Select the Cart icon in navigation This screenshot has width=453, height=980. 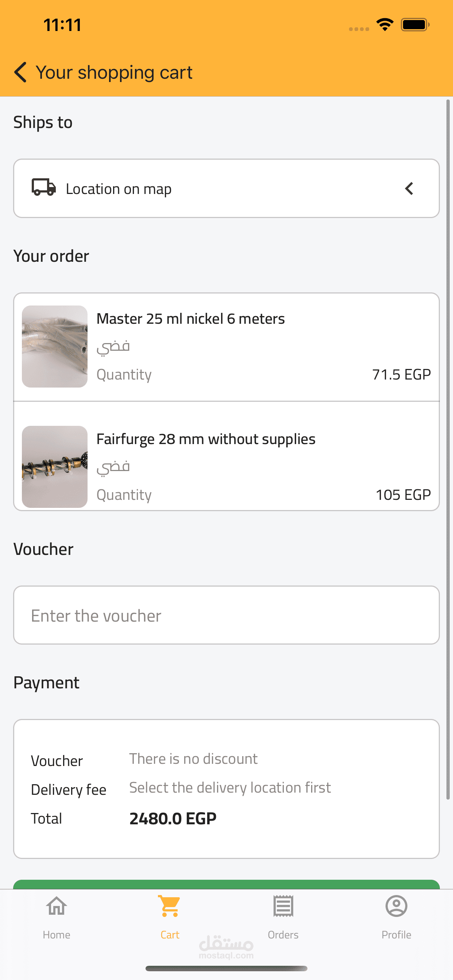click(170, 906)
